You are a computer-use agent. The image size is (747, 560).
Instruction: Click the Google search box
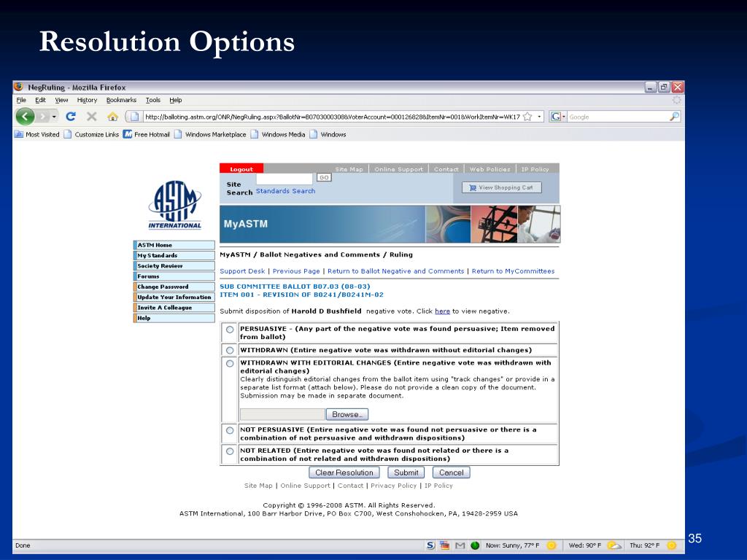618,117
